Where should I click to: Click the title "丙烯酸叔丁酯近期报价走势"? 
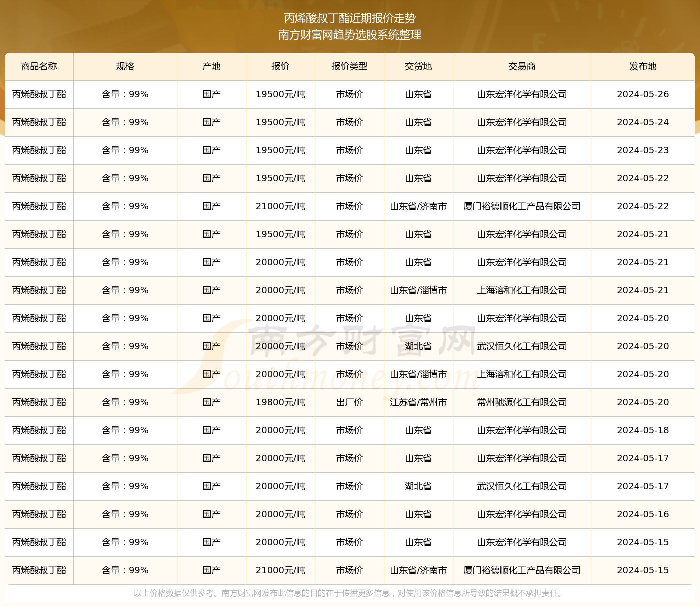coord(350,18)
